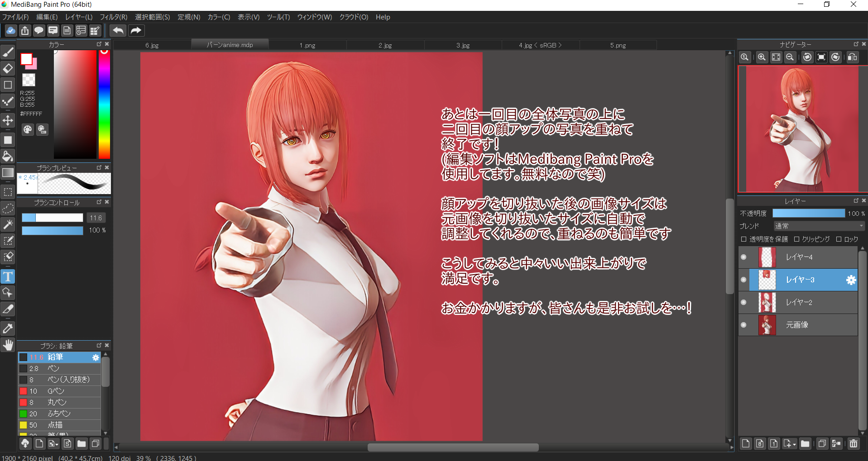The height and width of the screenshot is (461, 868).
Task: Open settings gear for レイヤー3
Action: (x=851, y=280)
